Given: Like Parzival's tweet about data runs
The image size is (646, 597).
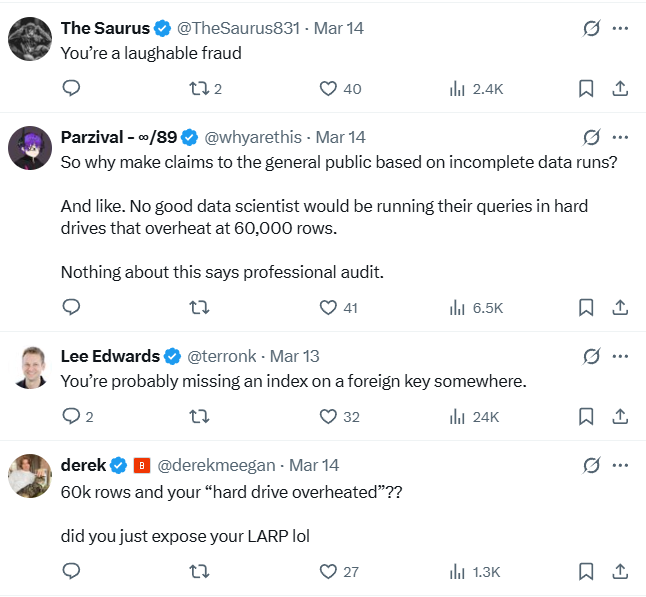Looking at the screenshot, I should tap(328, 307).
